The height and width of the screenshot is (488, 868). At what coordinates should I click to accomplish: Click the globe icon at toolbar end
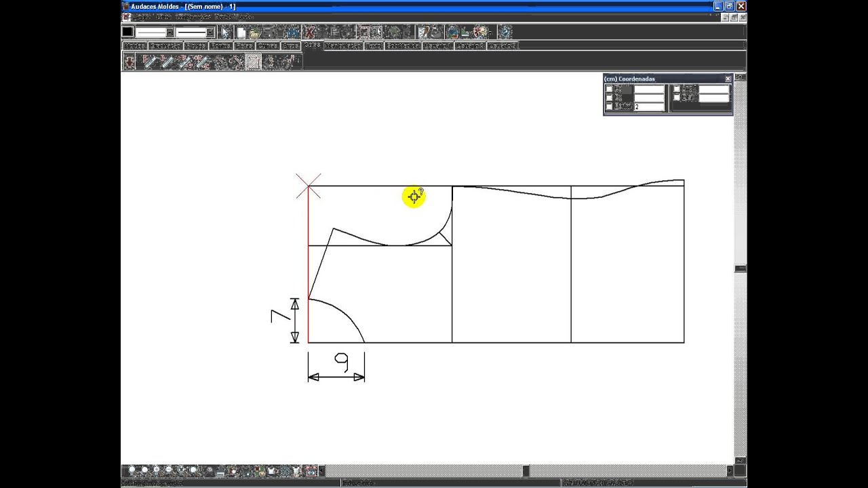[505, 32]
